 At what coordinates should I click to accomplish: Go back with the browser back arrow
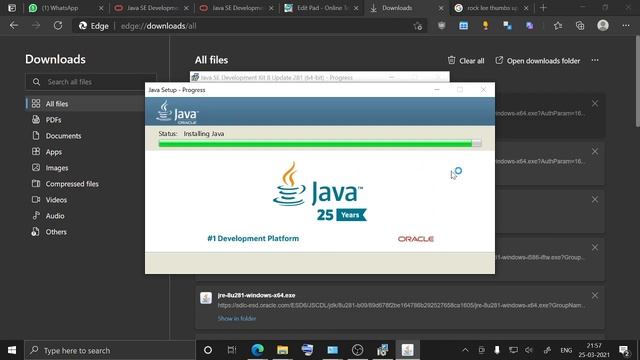click(14, 26)
